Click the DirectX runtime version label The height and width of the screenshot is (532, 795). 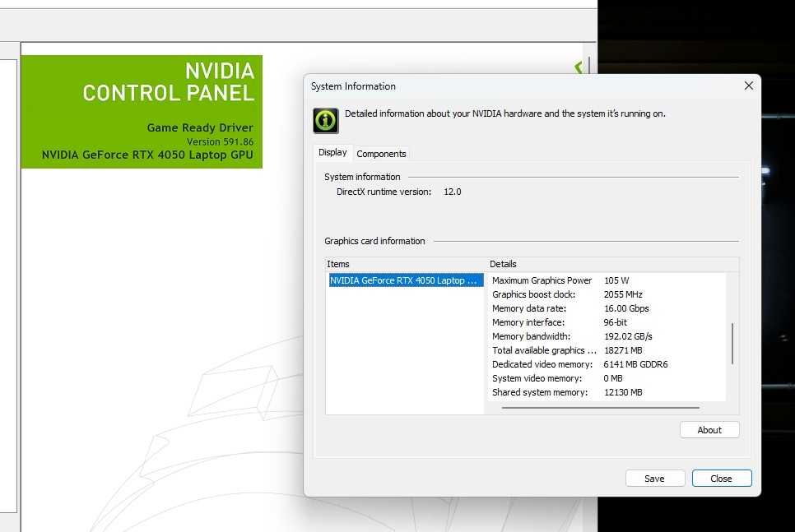point(384,192)
